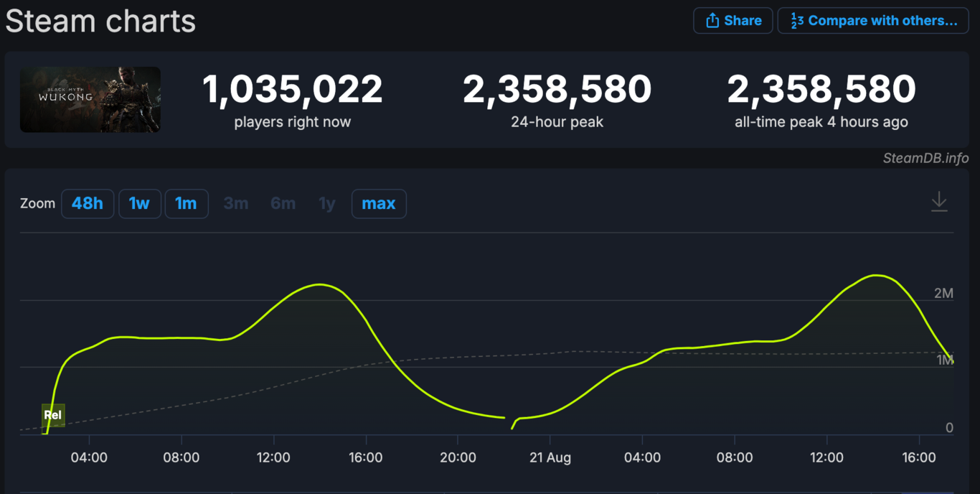
Task: Click the Share button
Action: point(732,21)
